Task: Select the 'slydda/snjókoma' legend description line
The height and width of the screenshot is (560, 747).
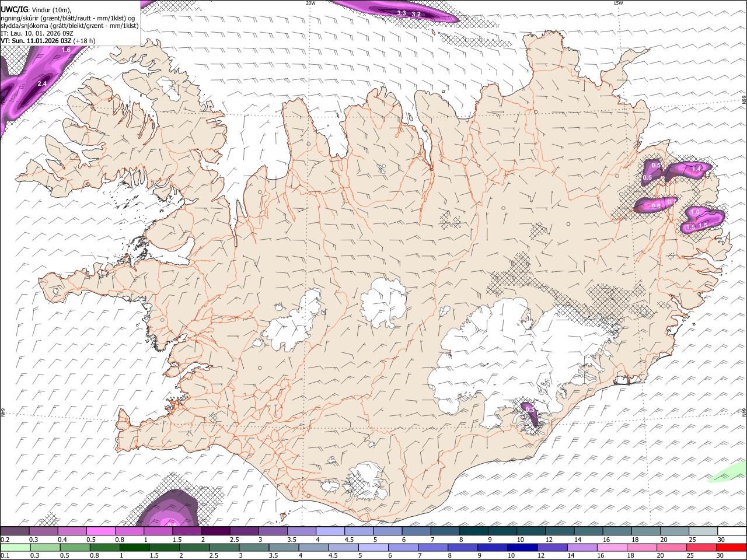Action: pyautogui.click(x=69, y=26)
